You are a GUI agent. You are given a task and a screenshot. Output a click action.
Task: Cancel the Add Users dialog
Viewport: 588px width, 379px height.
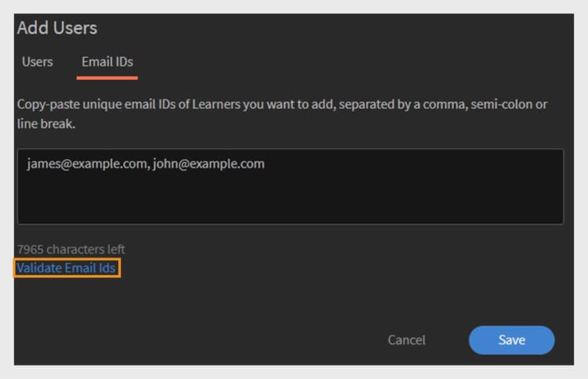[x=406, y=340]
